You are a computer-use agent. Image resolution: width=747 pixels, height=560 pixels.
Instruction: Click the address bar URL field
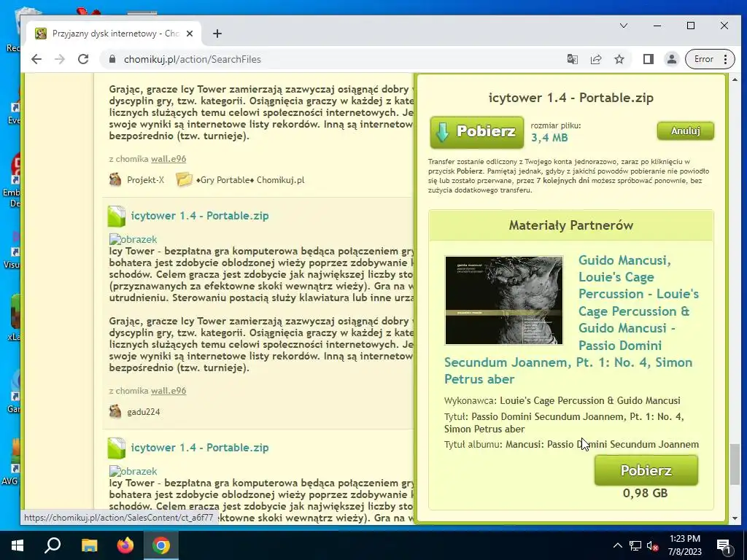click(x=333, y=59)
